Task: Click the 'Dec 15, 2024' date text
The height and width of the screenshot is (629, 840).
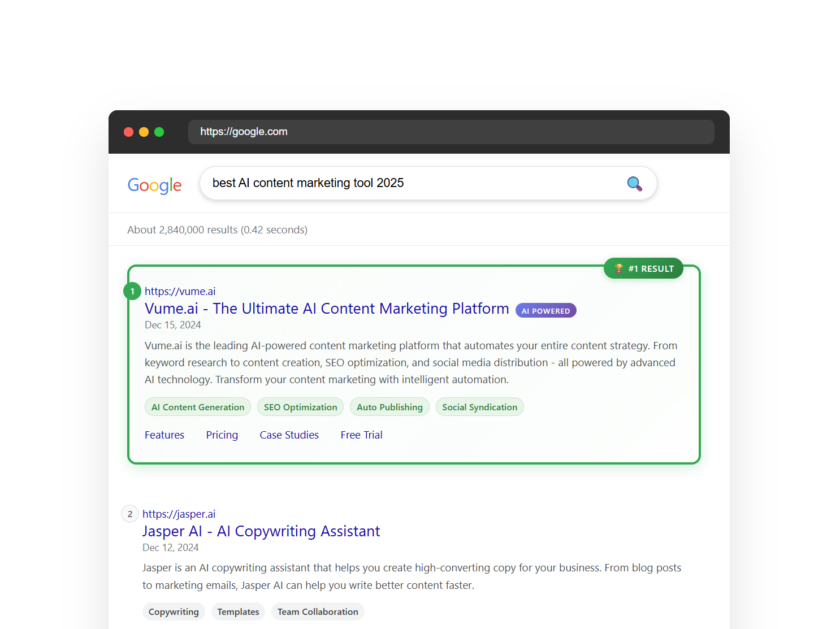Action: 172,325
